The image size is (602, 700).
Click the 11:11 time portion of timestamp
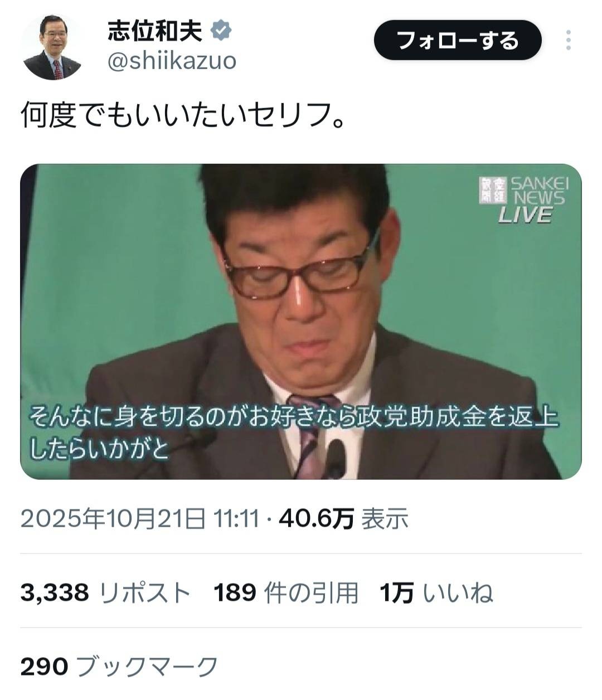click(237, 519)
